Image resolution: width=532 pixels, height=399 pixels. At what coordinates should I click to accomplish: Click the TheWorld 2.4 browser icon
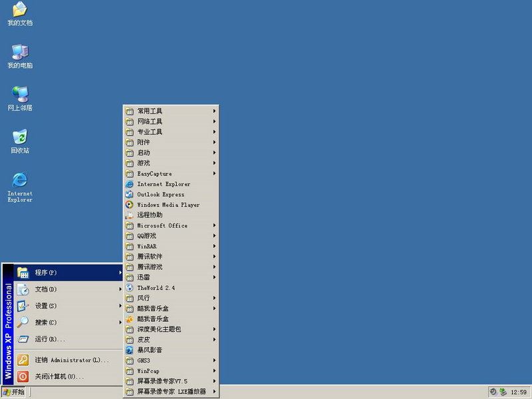pyautogui.click(x=129, y=288)
